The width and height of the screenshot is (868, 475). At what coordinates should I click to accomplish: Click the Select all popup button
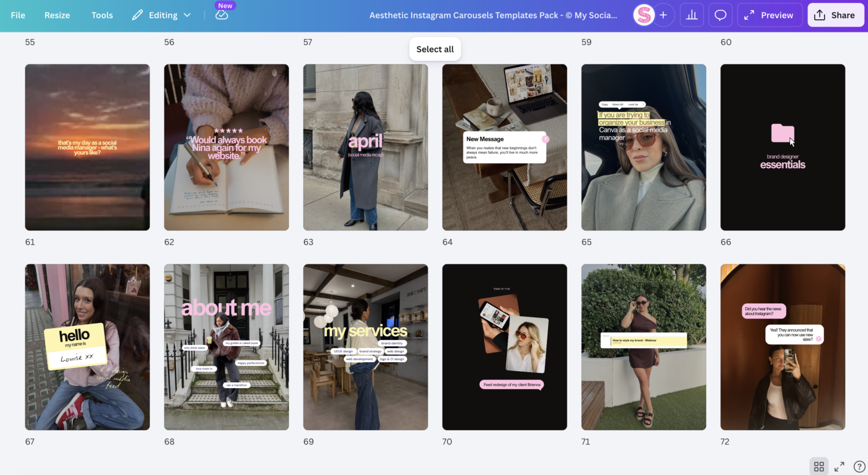point(435,49)
